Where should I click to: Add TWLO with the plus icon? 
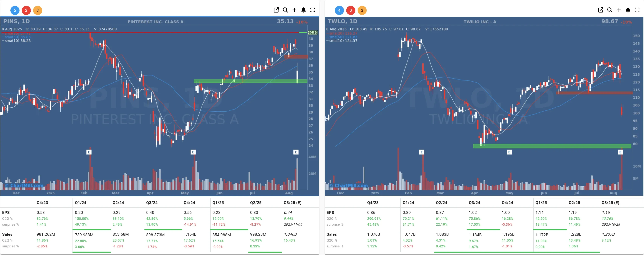[x=619, y=10]
